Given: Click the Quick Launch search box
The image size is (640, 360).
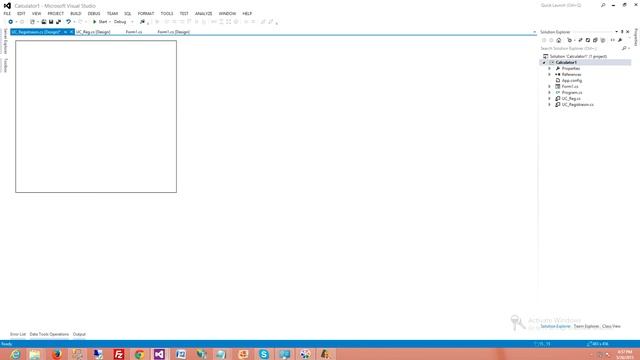Looking at the screenshot, I should point(569,5).
